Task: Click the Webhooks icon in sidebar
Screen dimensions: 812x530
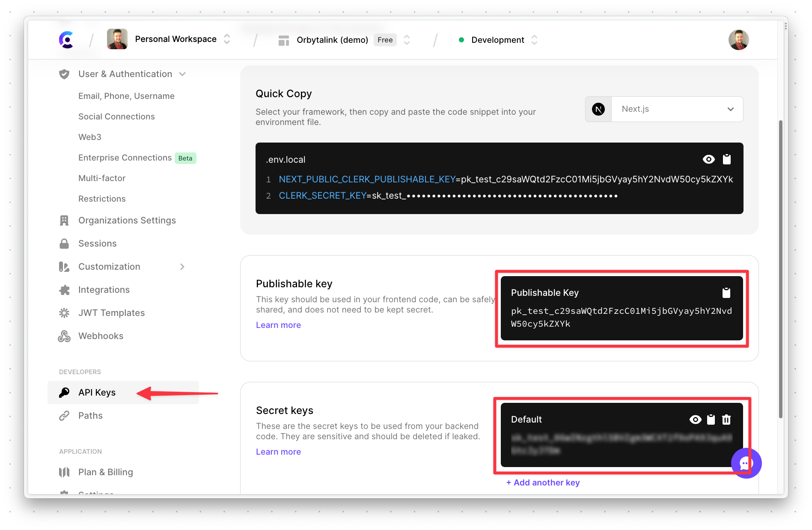Action: pos(64,336)
